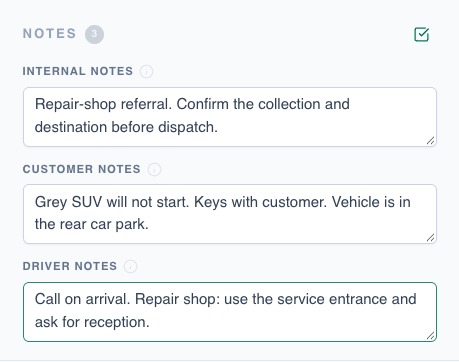Click the CUSTOMER NOTES field label
The height and width of the screenshot is (362, 459).
(x=82, y=169)
